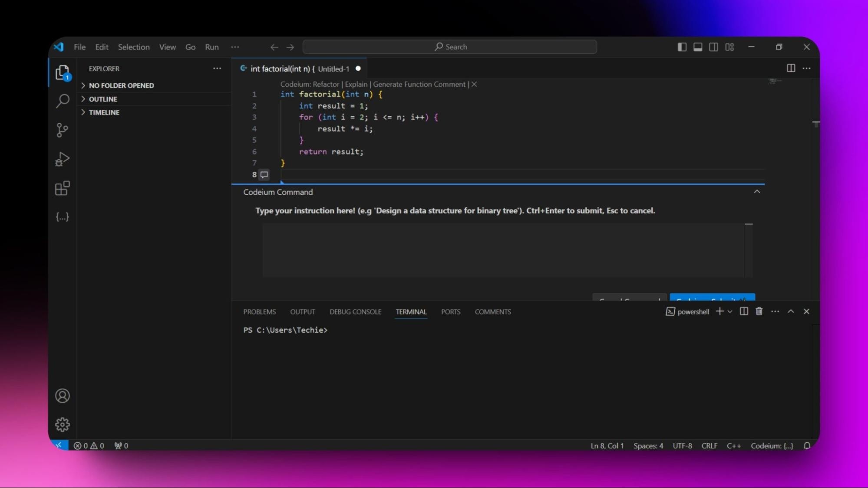
Task: Switch to the TERMINAL tab
Action: coord(411,311)
